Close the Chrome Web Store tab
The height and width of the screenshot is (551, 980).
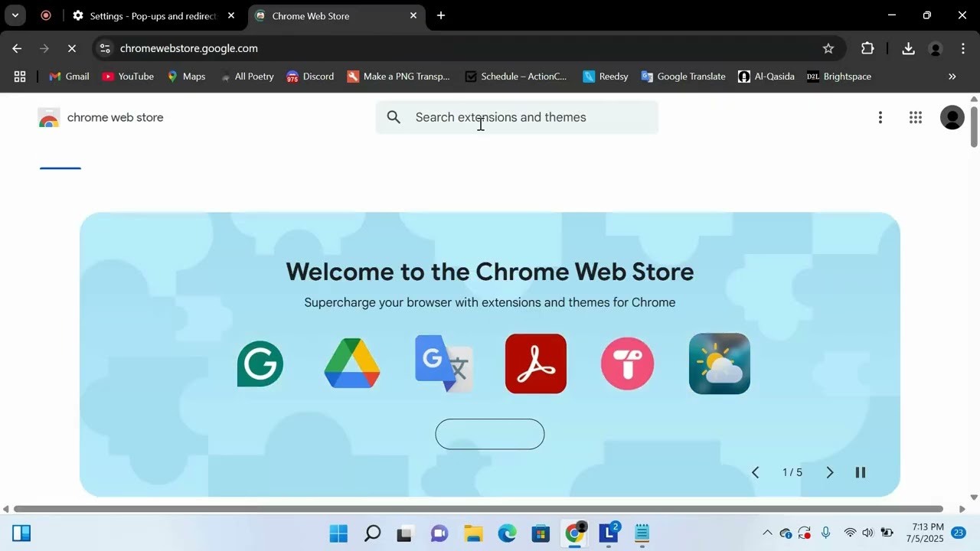(413, 15)
